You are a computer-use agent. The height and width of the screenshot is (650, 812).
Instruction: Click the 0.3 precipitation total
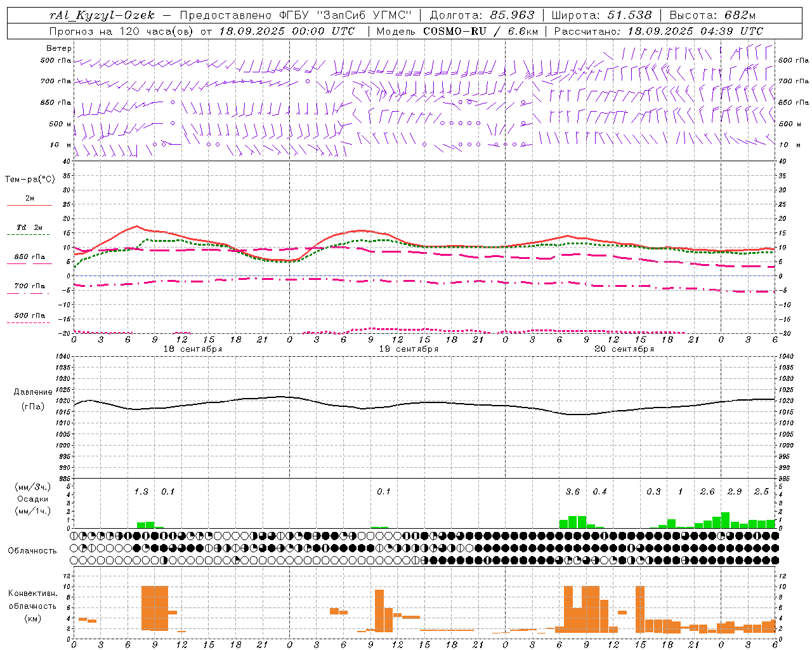point(653,491)
